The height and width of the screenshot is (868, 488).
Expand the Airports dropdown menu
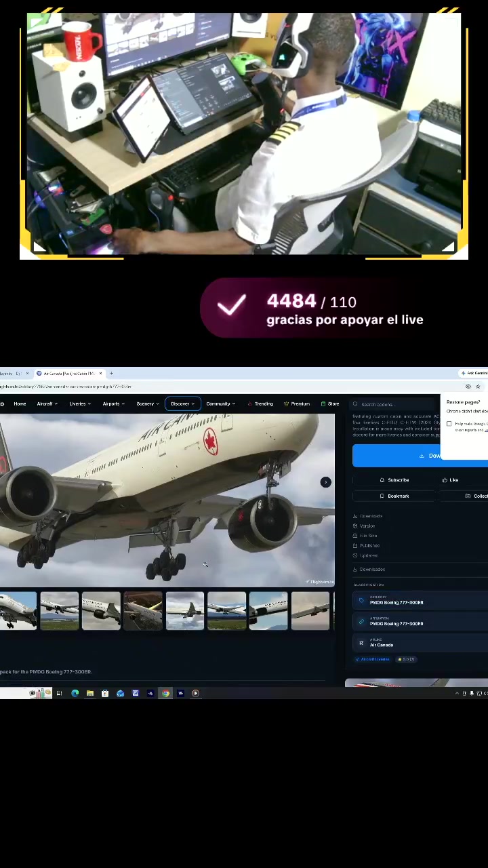click(113, 404)
